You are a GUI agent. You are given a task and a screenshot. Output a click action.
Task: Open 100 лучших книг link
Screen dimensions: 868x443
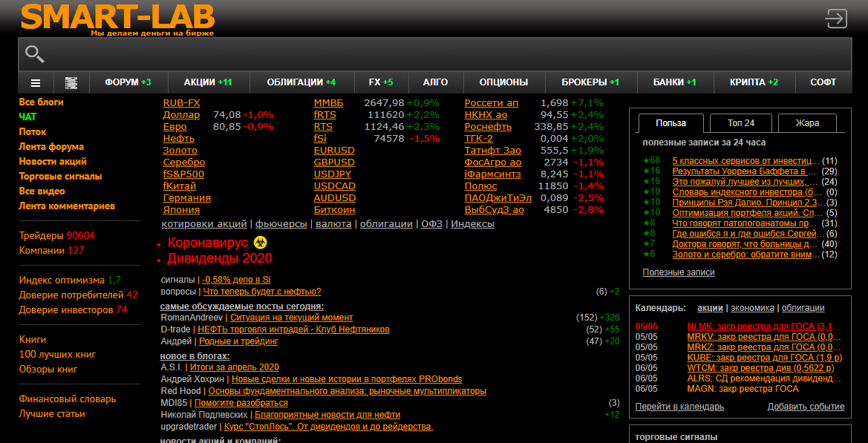tap(58, 355)
